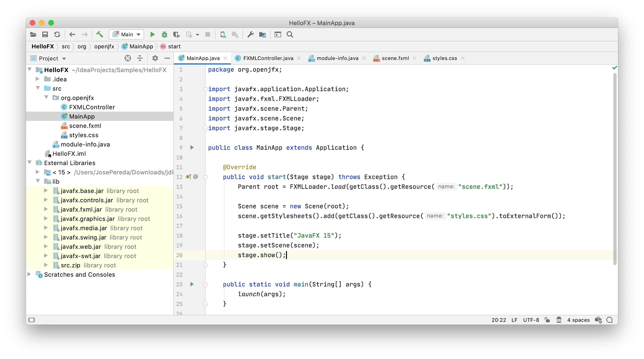Toggle read-only lock icon in status bar
644x359 pixels.
pyautogui.click(x=547, y=320)
